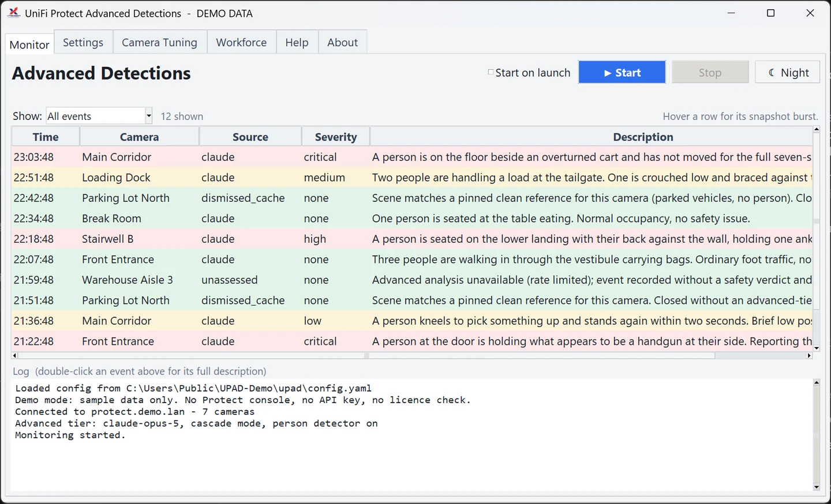Click the UniFi Protect app icon in title bar
This screenshot has height=504, width=831.
[14, 13]
